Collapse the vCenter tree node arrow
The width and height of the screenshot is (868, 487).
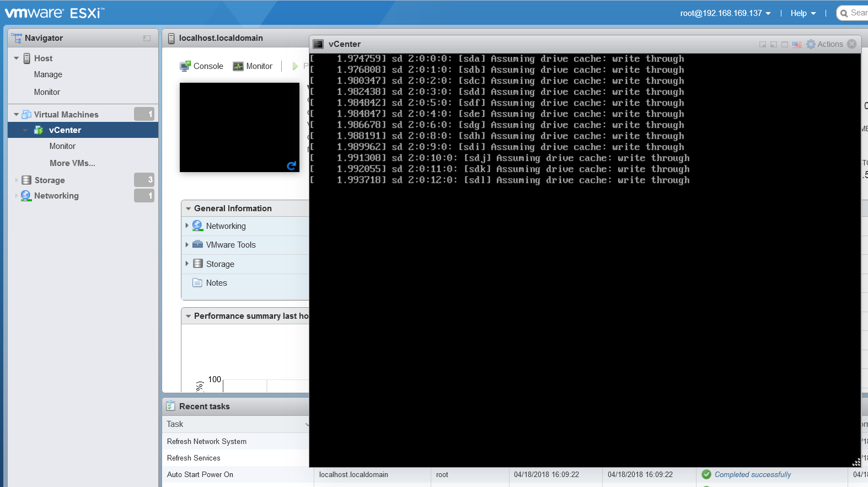(x=25, y=130)
